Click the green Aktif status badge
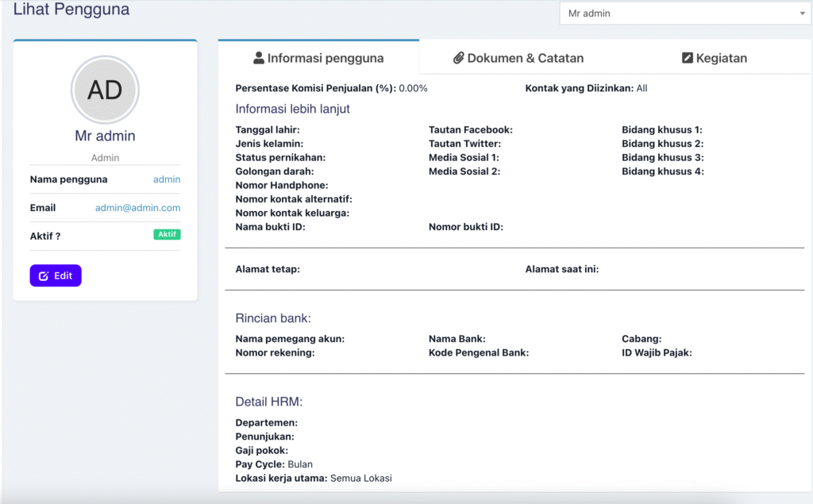Viewport: 813px width, 504px height. pyautogui.click(x=167, y=235)
